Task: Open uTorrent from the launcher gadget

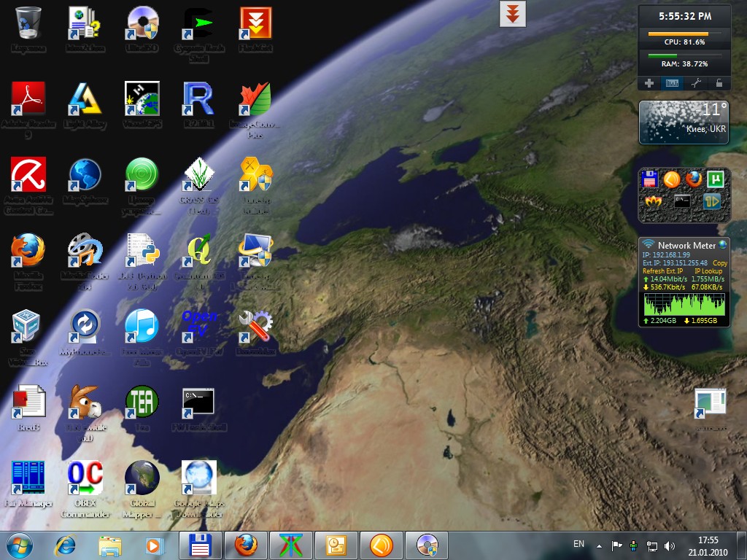Action: pos(713,179)
